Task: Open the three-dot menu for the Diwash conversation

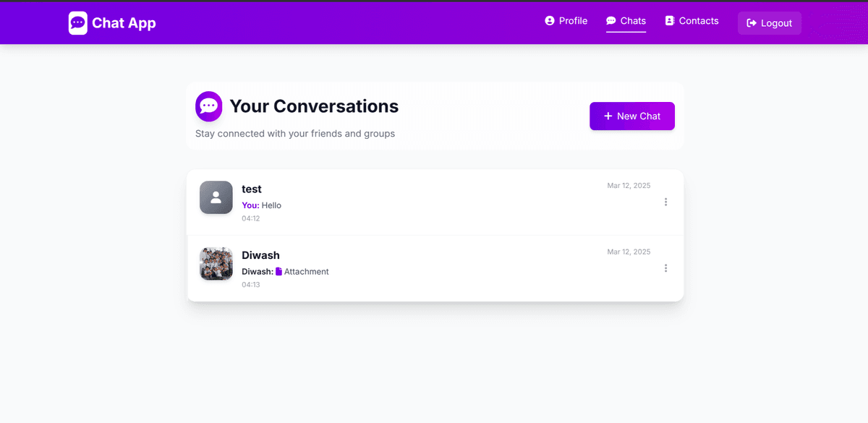Action: [665, 268]
